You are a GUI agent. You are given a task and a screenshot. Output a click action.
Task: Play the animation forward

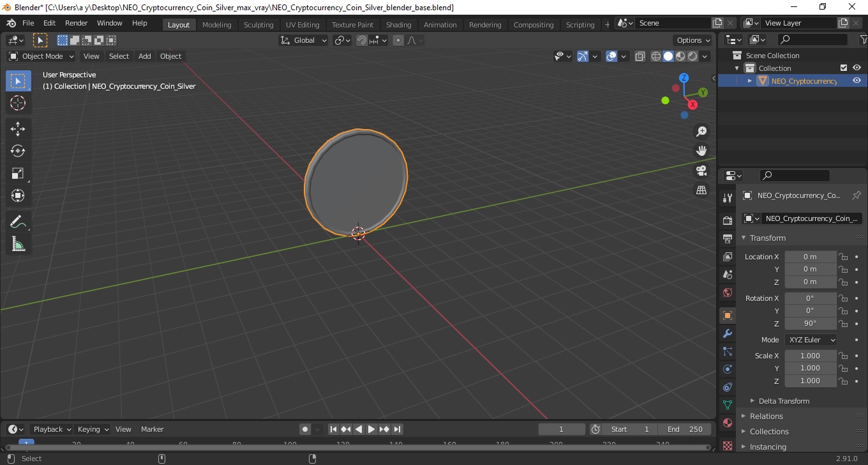point(371,429)
